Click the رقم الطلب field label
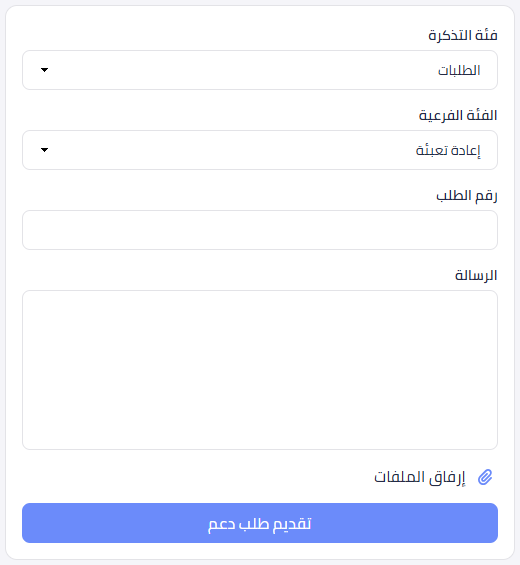Image resolution: width=520 pixels, height=565 pixels. [467, 196]
